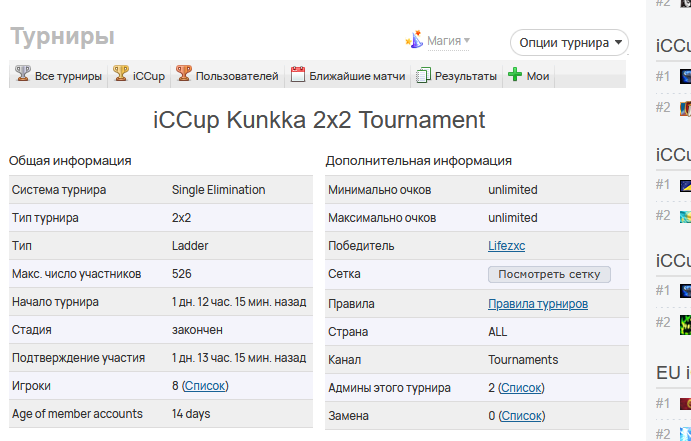Viewport: 691px width, 441px height.
Task: Click the bronze trophy icon beside Пользователей
Action: click(x=183, y=74)
